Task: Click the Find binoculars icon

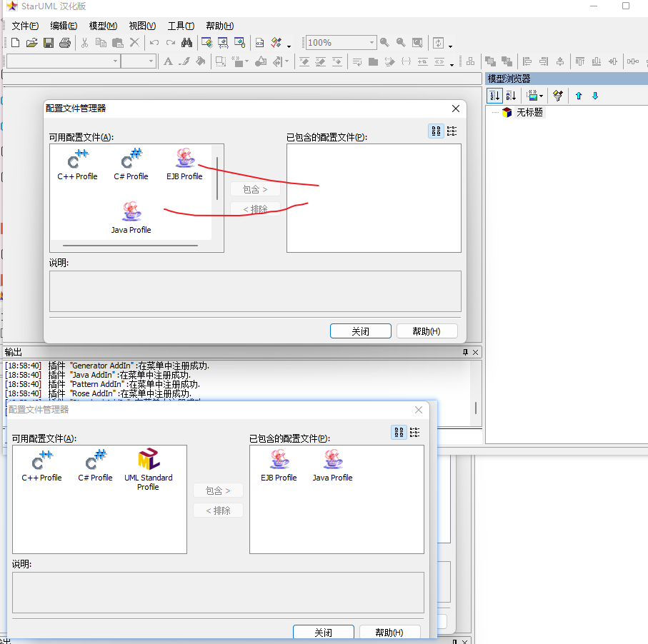Action: (x=186, y=43)
